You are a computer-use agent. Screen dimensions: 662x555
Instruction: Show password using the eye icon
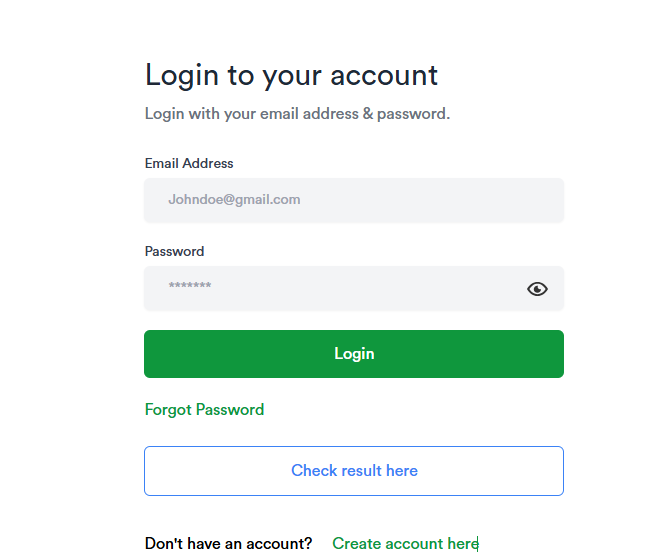(x=537, y=289)
